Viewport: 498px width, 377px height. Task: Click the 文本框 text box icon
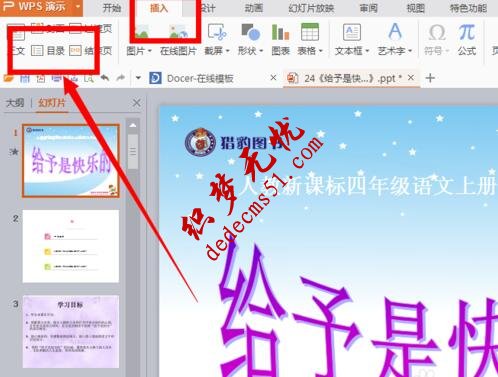click(352, 32)
